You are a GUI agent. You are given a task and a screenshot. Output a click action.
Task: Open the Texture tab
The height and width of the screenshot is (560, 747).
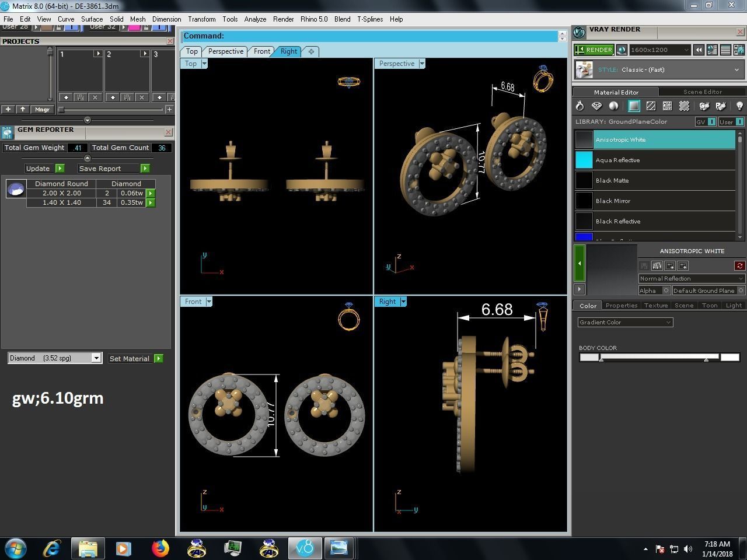(x=655, y=305)
